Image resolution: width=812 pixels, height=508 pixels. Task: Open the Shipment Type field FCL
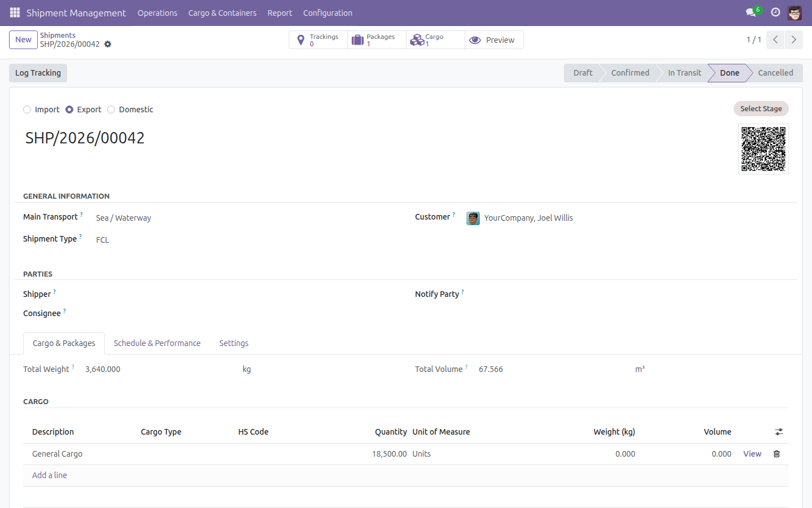[x=245, y=240]
